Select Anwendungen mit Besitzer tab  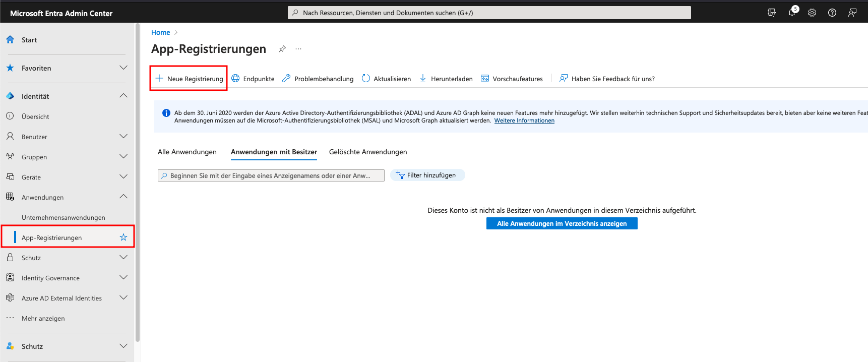point(274,152)
